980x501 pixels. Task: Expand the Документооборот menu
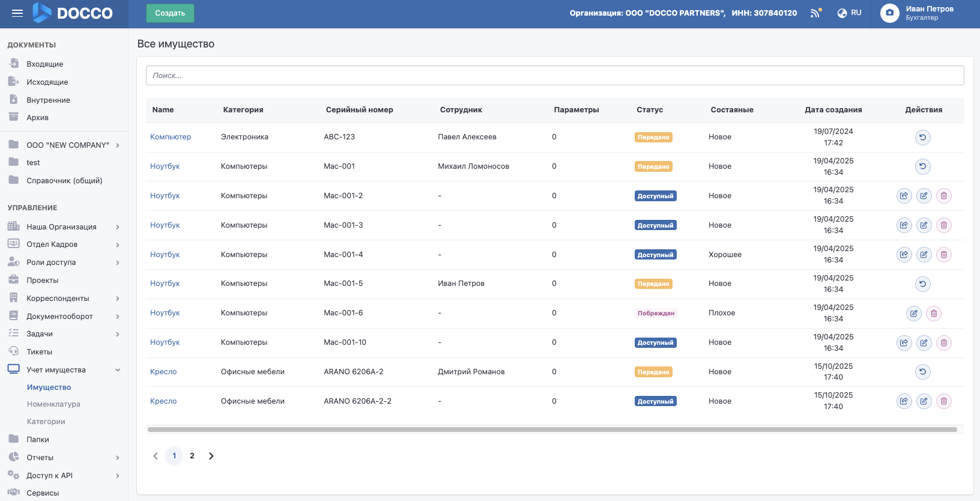pos(118,317)
